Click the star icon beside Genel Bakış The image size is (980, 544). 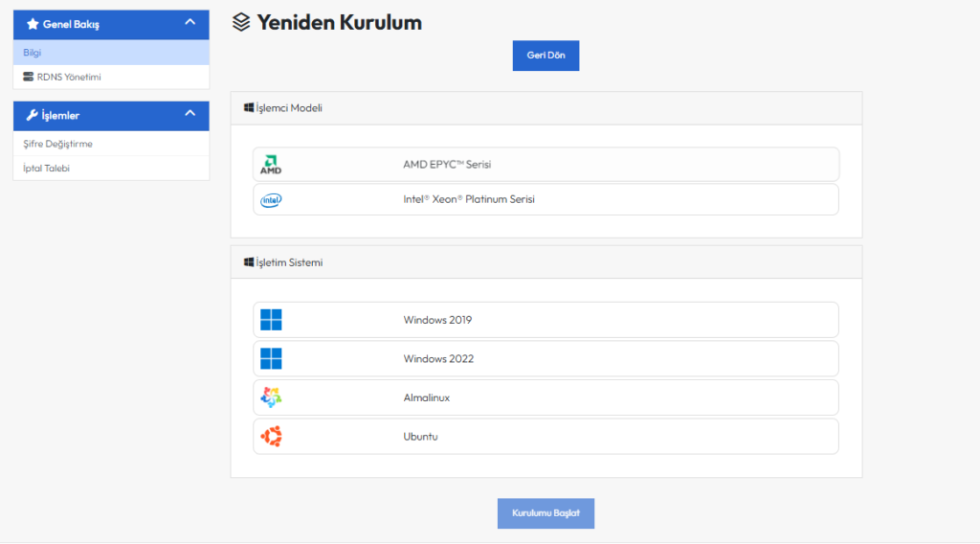click(x=33, y=24)
